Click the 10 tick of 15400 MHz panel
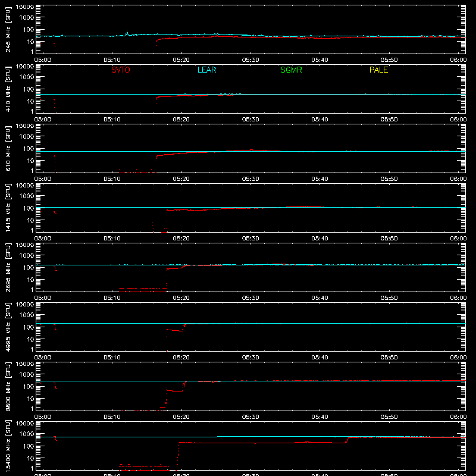Image resolution: width=476 pixels, height=476 pixels. [x=30, y=458]
